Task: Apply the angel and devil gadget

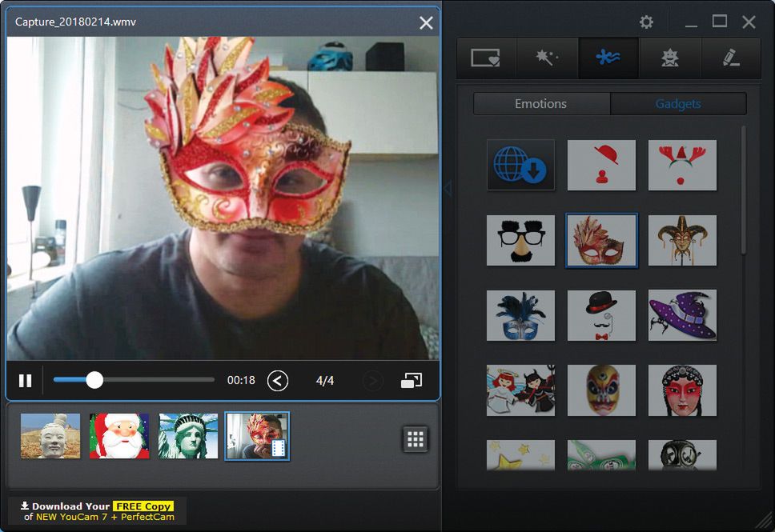Action: pyautogui.click(x=520, y=390)
